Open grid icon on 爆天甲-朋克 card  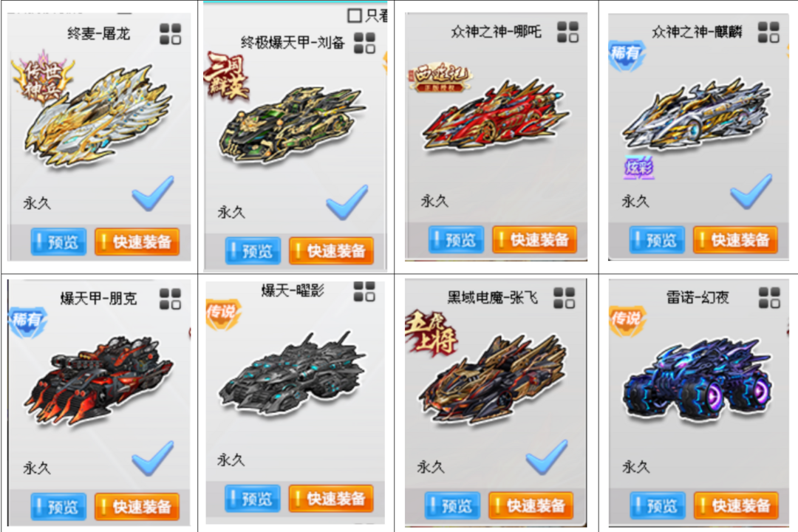coord(170,299)
